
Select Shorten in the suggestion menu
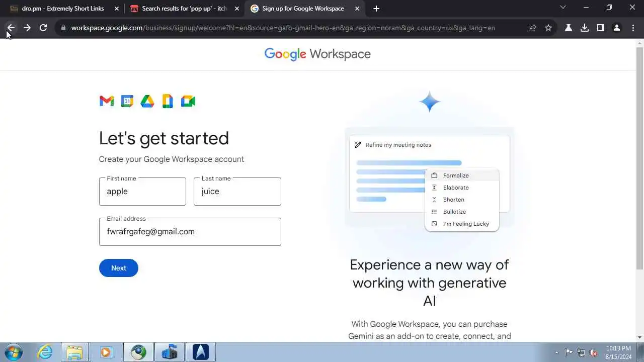tap(462, 200)
